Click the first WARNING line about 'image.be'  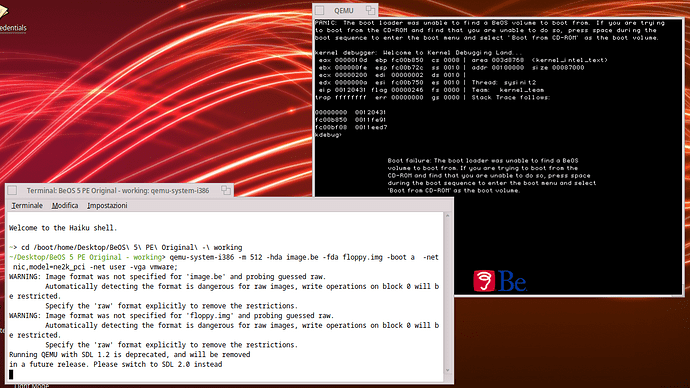167,277
